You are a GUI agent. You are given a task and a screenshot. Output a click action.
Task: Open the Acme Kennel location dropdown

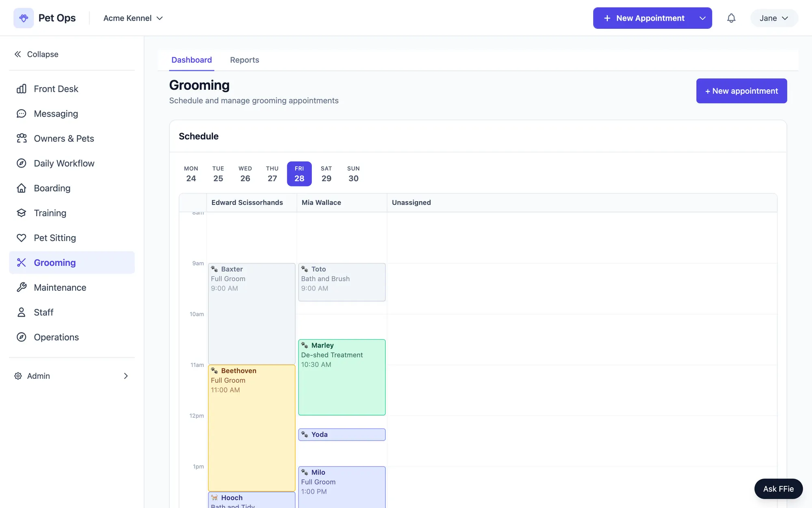click(133, 18)
